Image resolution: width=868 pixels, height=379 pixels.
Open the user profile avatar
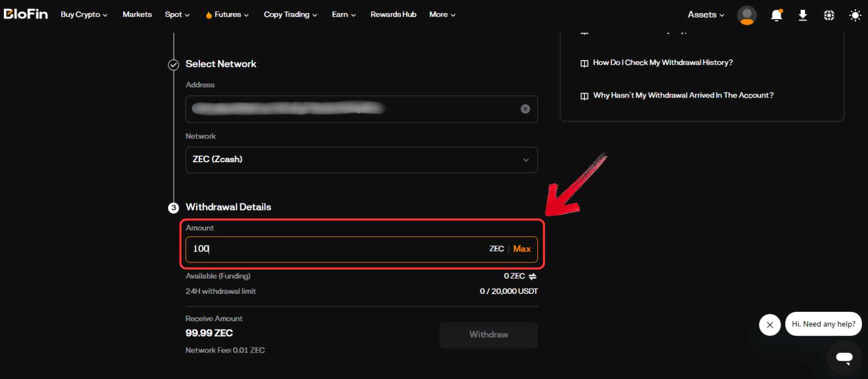coord(746,15)
